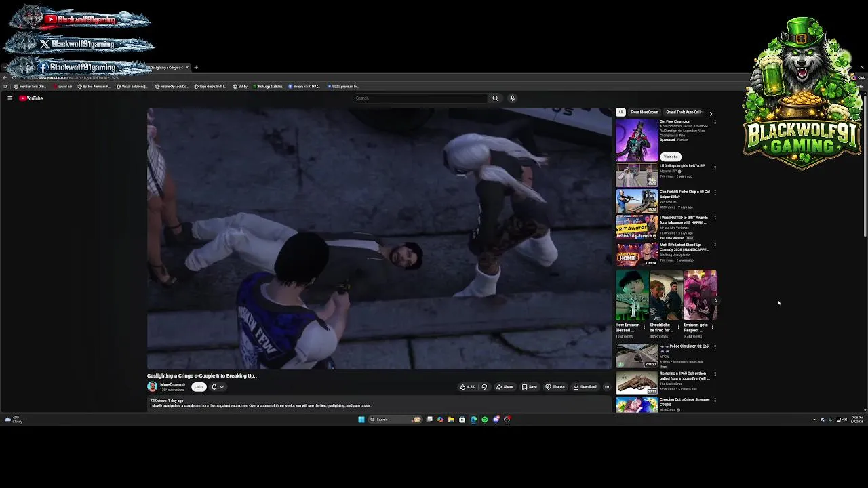Open options for Creeping Out Cringe Streamer video
The width and height of the screenshot is (868, 488).
[715, 400]
